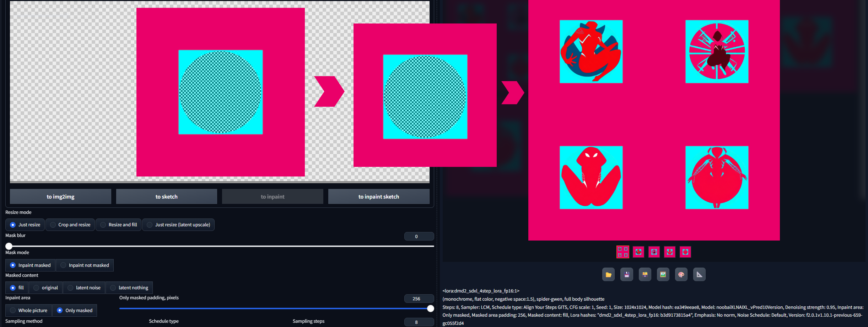Send image to extras via triangle ruler icon
Image resolution: width=868 pixels, height=327 pixels.
(x=699, y=274)
